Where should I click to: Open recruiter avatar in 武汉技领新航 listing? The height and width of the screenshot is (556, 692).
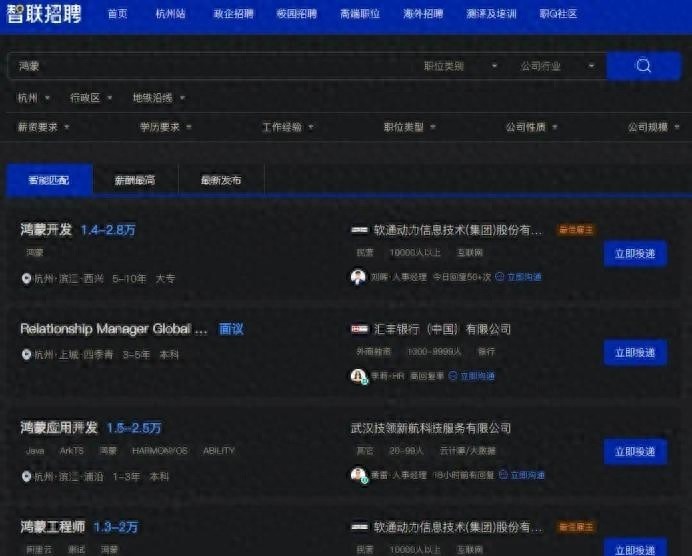pos(358,475)
